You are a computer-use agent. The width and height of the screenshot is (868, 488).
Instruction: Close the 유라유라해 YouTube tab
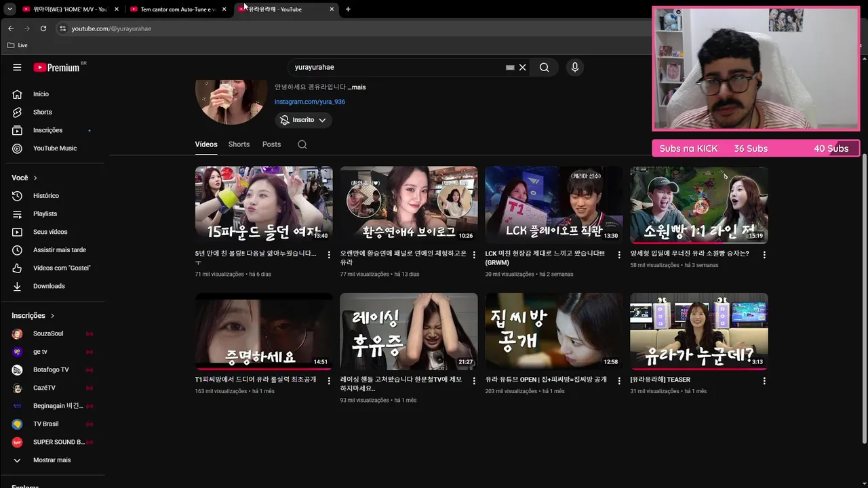pyautogui.click(x=332, y=9)
